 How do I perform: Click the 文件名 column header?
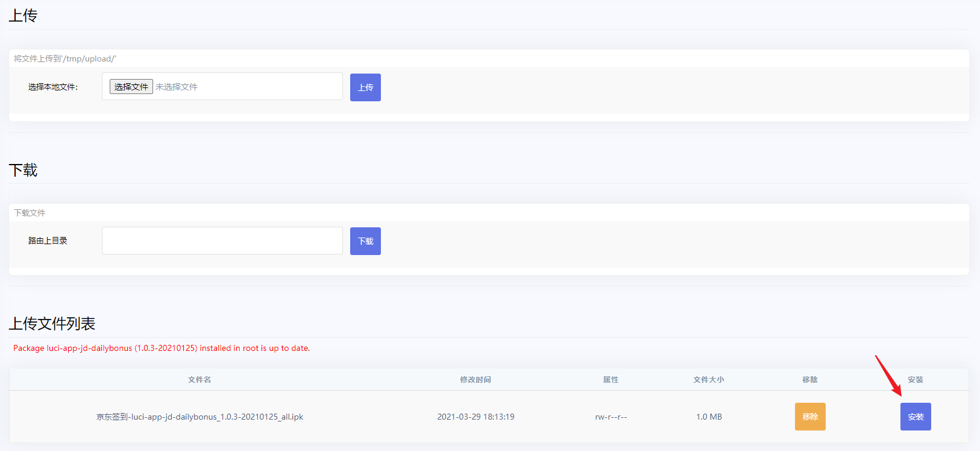199,380
